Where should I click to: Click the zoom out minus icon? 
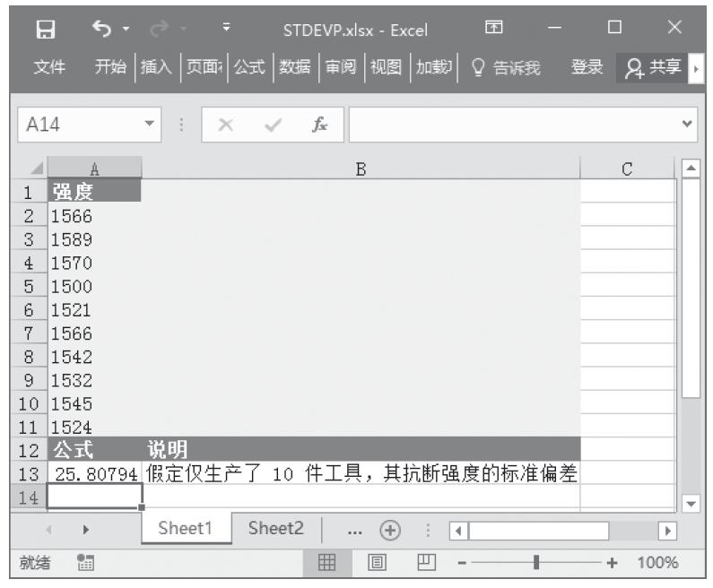[462, 564]
